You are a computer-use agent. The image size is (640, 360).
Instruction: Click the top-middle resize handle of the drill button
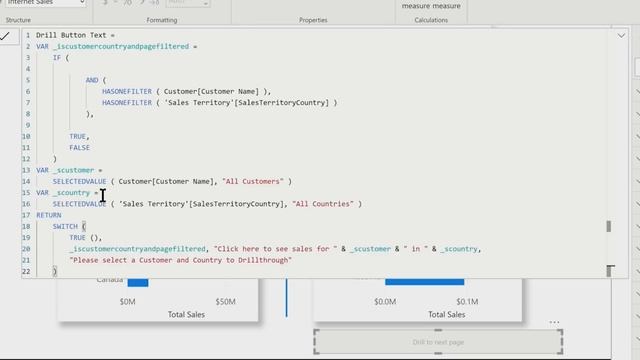pyautogui.click(x=438, y=330)
